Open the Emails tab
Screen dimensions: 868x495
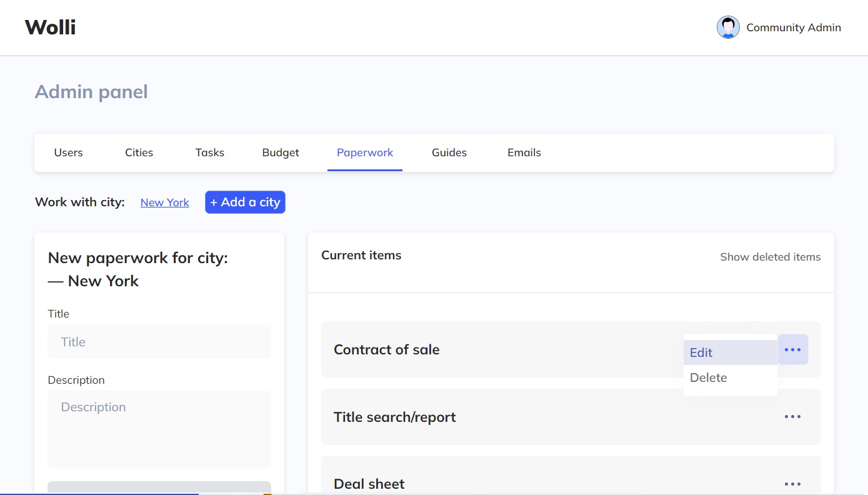click(524, 152)
